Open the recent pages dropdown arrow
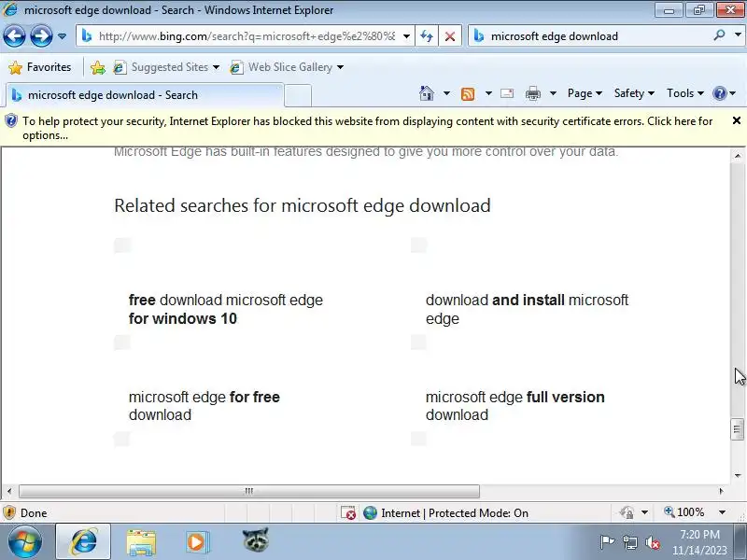This screenshot has width=747, height=560. [62, 36]
